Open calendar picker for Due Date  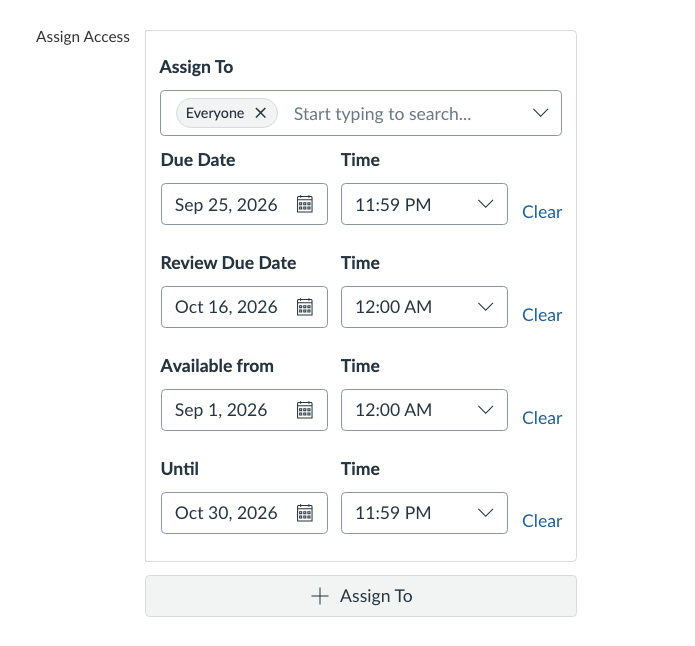pos(305,204)
